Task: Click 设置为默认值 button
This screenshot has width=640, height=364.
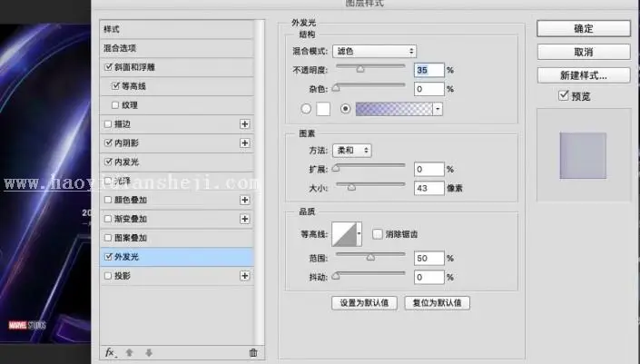Action: (364, 303)
